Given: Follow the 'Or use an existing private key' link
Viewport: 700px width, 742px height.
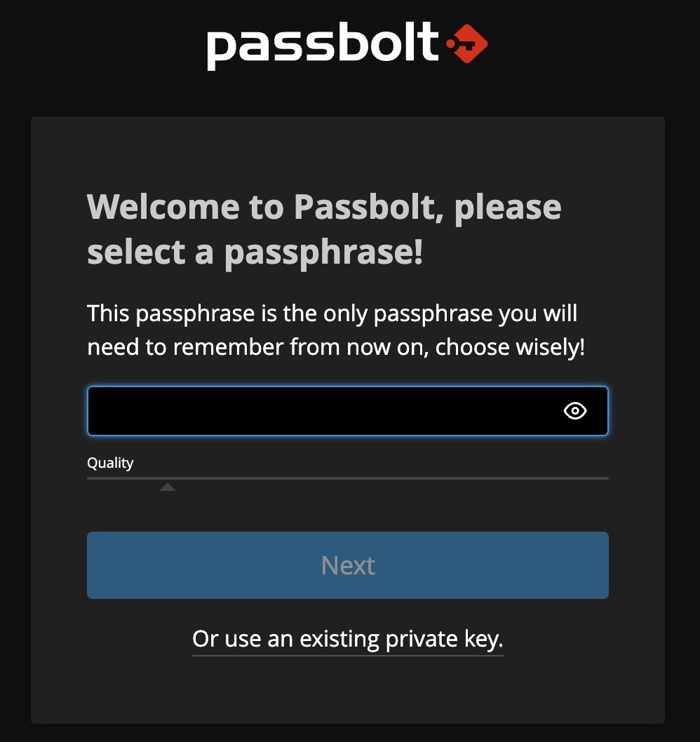Looking at the screenshot, I should [x=347, y=639].
